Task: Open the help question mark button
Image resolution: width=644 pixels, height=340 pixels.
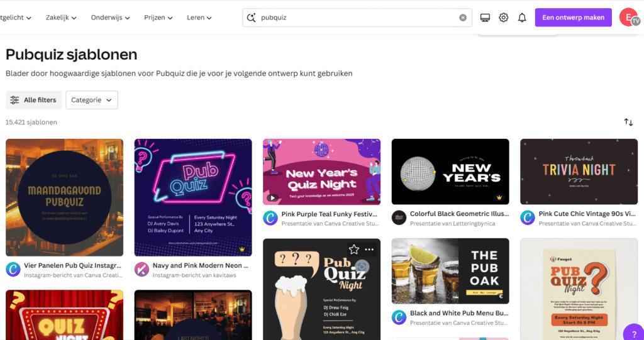Action: pyautogui.click(x=635, y=332)
